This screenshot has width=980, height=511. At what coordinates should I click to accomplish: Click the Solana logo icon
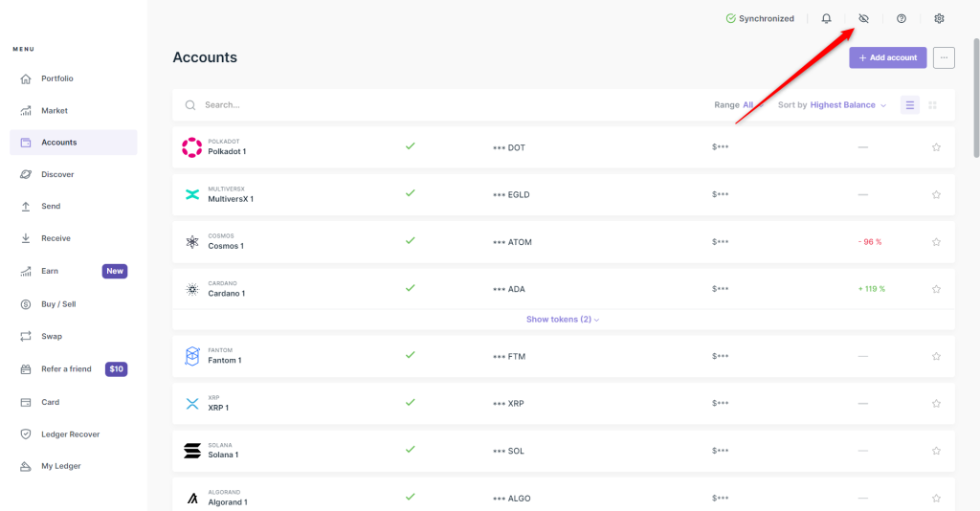click(x=191, y=450)
